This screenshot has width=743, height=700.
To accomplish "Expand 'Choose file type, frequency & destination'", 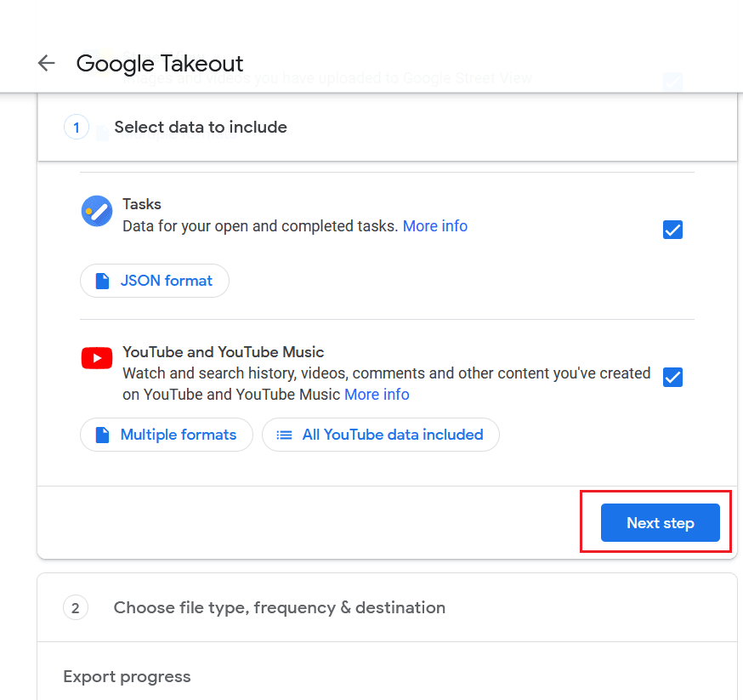I will (279, 608).
